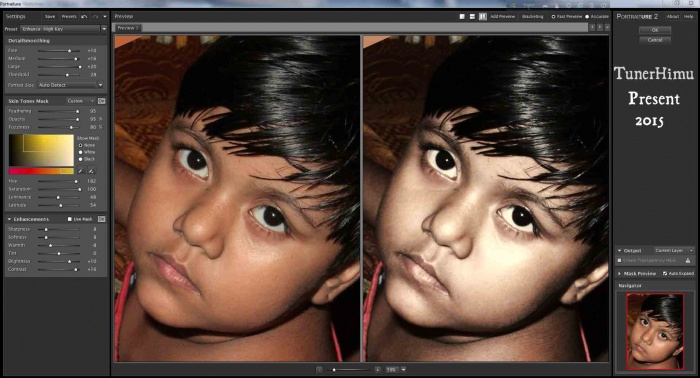Viewport: 700px width, 378px height.
Task: Open the Help menu item
Action: [689, 17]
